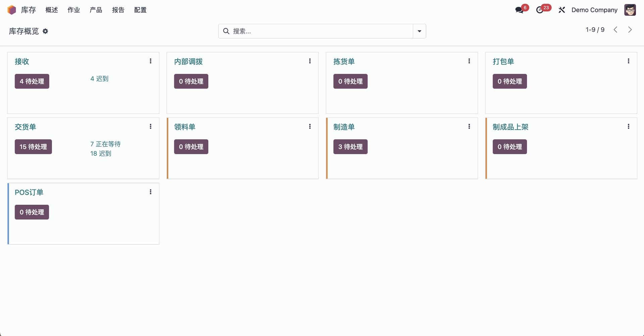Open the 作业 menu
This screenshot has width=644, height=336.
[74, 10]
